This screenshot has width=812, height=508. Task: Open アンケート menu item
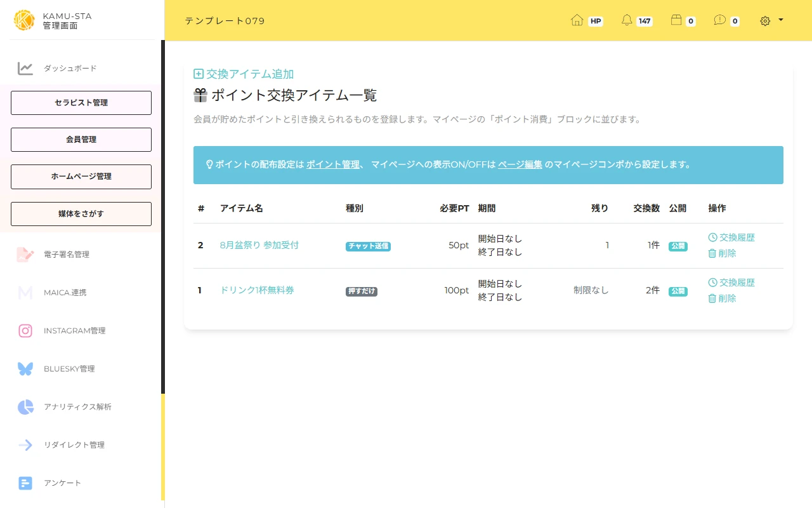coord(63,483)
